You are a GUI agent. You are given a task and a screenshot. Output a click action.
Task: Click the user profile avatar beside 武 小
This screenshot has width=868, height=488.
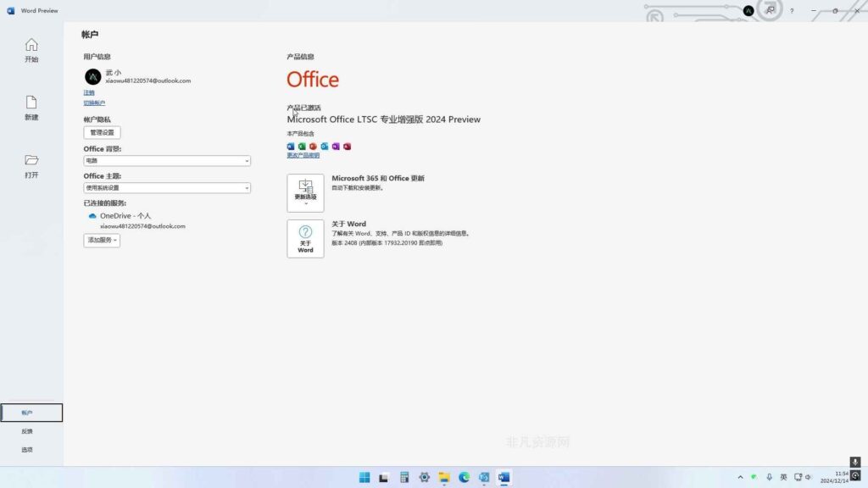point(92,76)
